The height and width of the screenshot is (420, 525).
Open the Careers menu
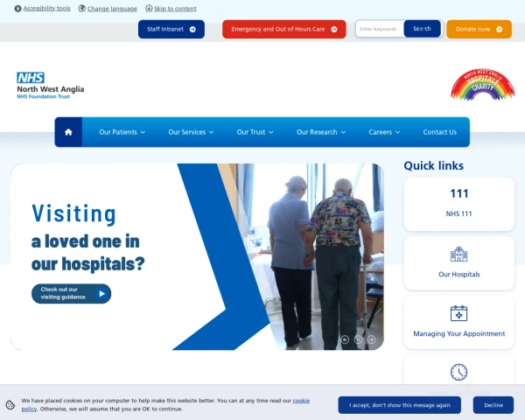coord(384,132)
